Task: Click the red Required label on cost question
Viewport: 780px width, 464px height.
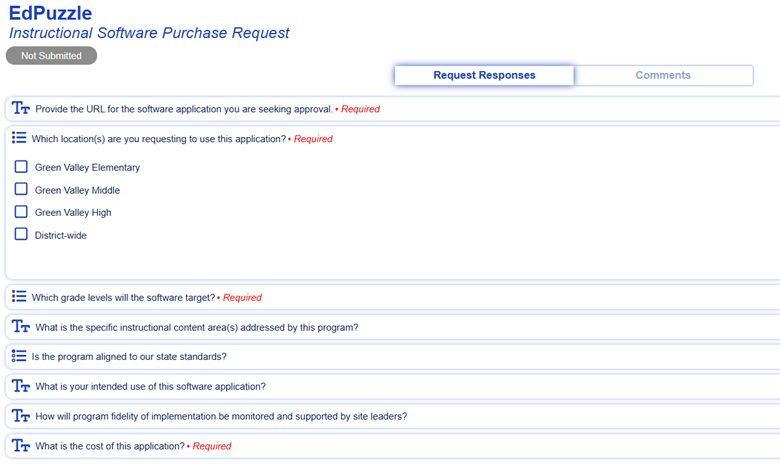Action: click(x=212, y=446)
